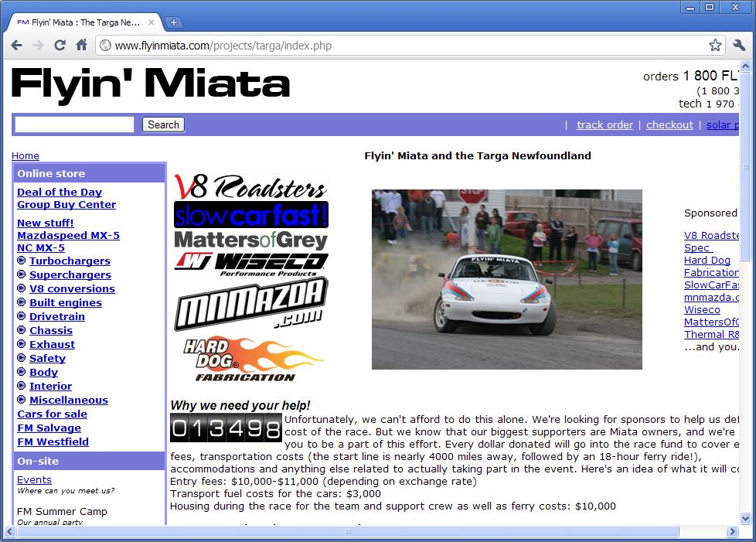Open the Interior category link

pyautogui.click(x=50, y=387)
